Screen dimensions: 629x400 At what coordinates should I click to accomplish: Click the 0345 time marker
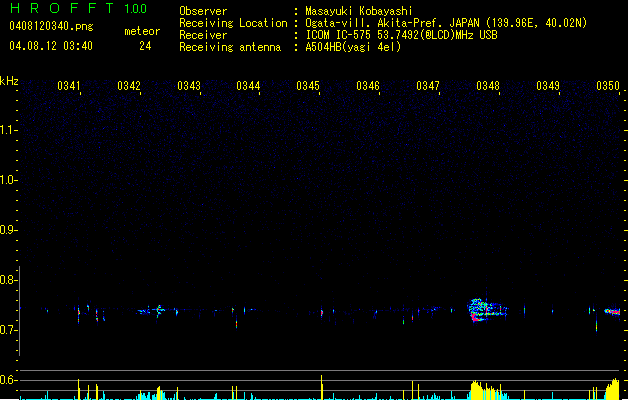[308, 86]
